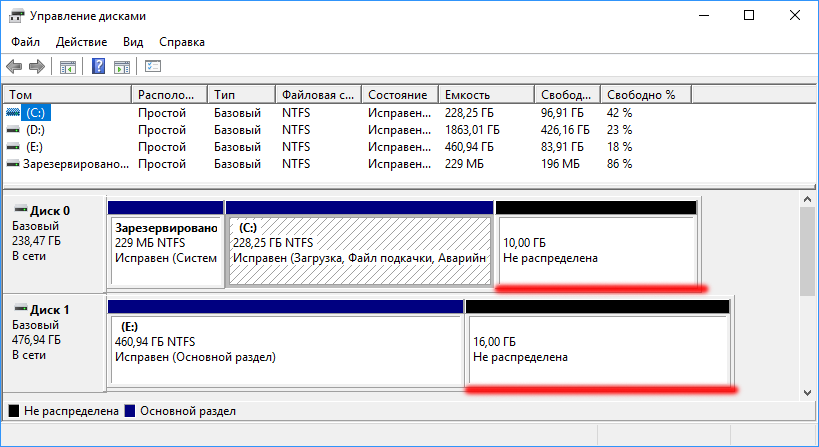
Task: Click the Forward arrow toolbar icon
Action: click(37, 67)
